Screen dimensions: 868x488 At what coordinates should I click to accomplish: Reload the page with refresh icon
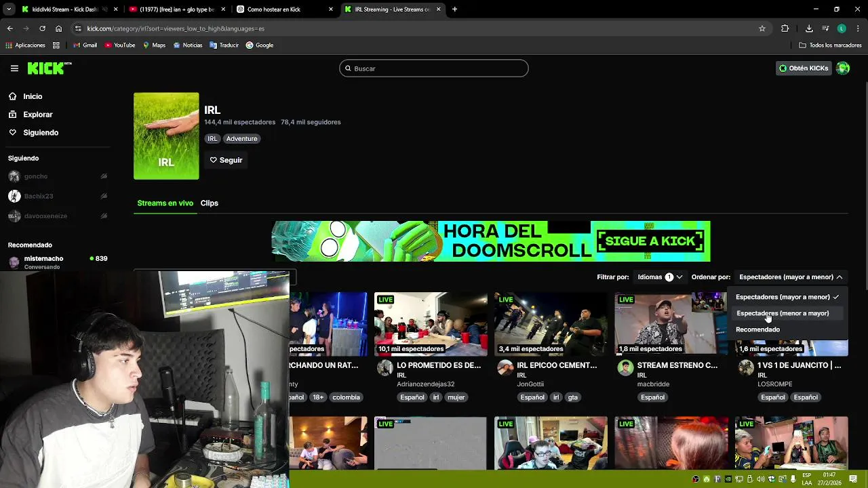[42, 28]
